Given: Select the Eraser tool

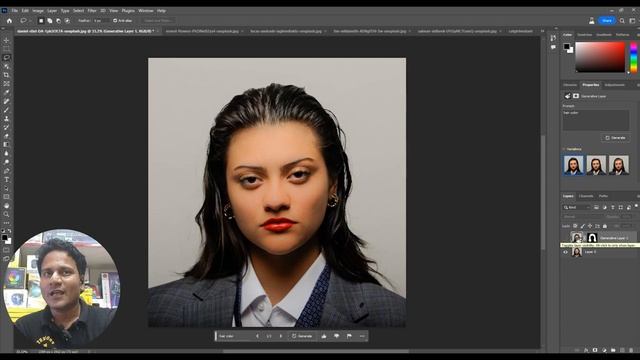Looking at the screenshot, I should pyautogui.click(x=6, y=136).
